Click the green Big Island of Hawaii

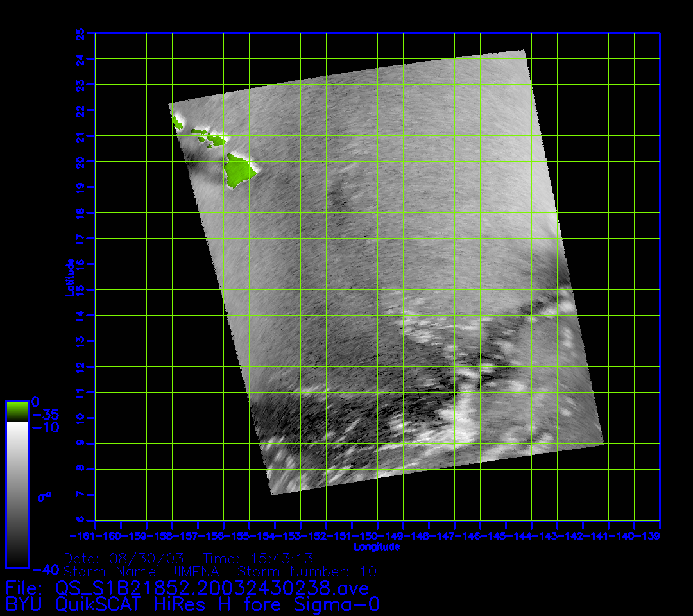coord(239,169)
